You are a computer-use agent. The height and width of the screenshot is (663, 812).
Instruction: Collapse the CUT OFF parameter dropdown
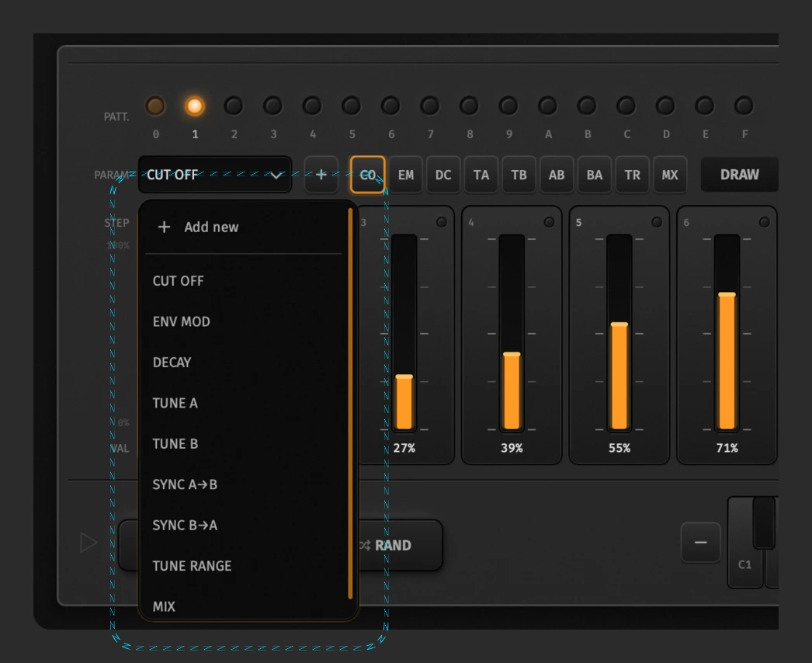[215, 175]
